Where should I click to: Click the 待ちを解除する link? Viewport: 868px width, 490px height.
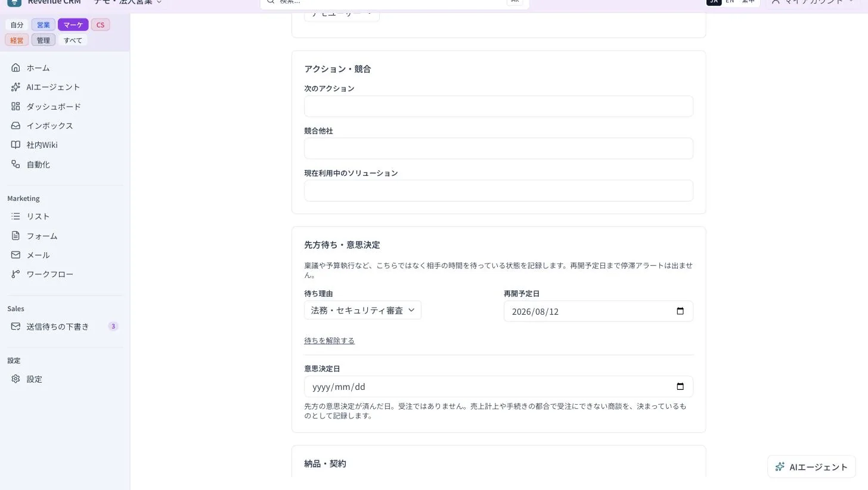pyautogui.click(x=329, y=340)
